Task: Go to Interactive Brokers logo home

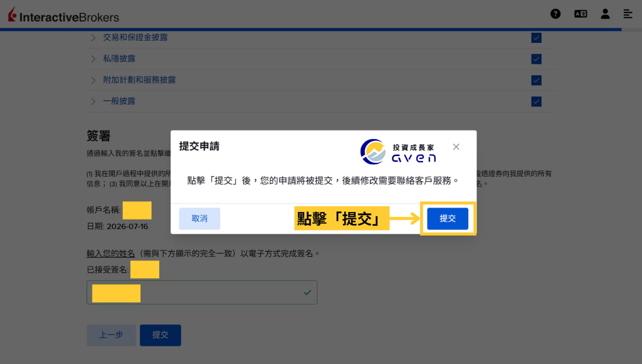Action: [64, 15]
